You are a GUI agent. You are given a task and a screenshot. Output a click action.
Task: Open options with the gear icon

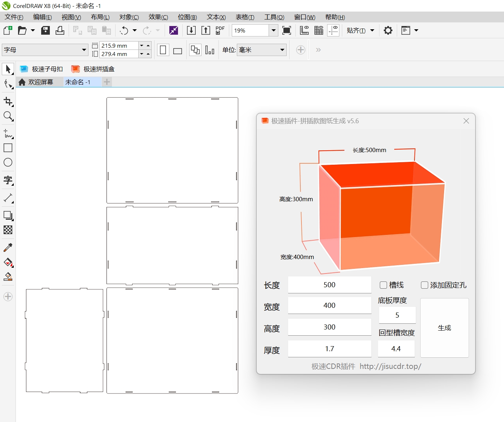tap(388, 30)
